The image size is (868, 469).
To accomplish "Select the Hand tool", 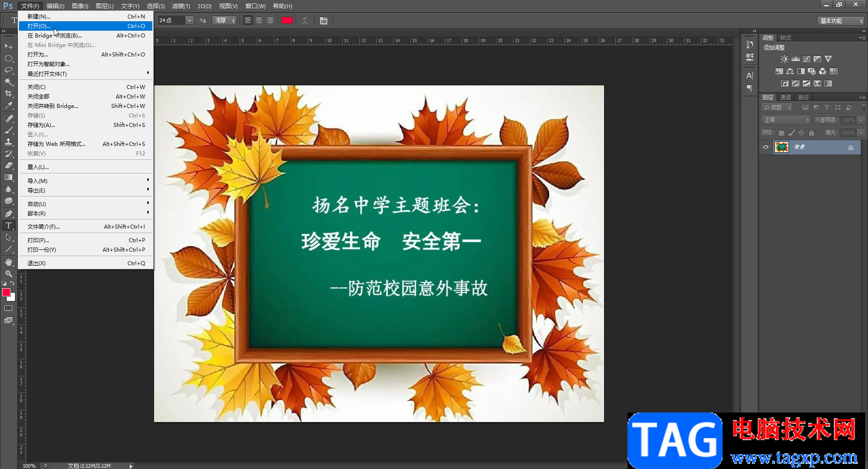I will pos(9,262).
